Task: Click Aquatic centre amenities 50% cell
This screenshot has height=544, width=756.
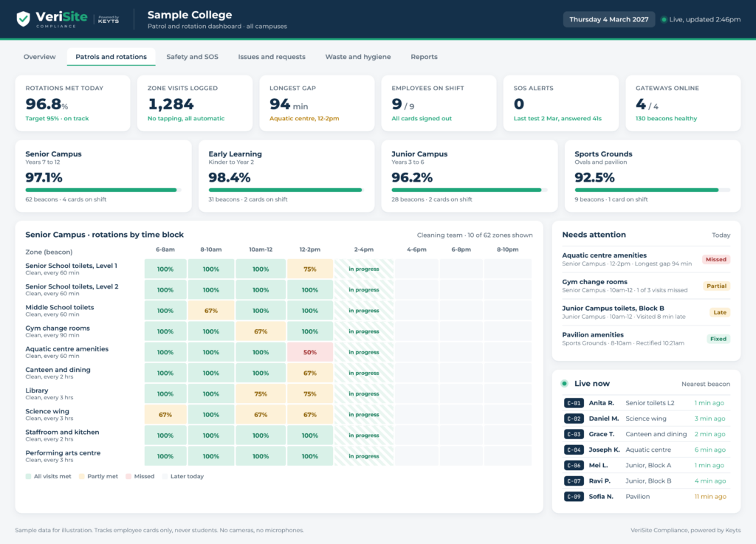Action: click(x=310, y=352)
